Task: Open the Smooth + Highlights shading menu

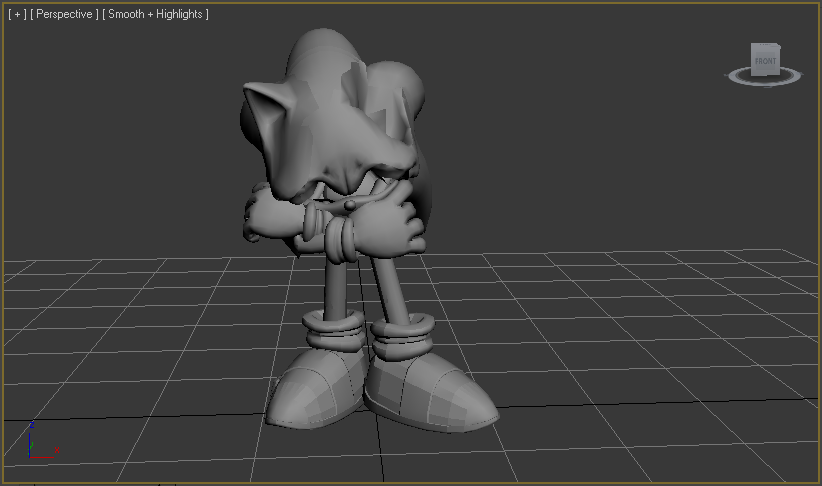Action: coord(155,15)
